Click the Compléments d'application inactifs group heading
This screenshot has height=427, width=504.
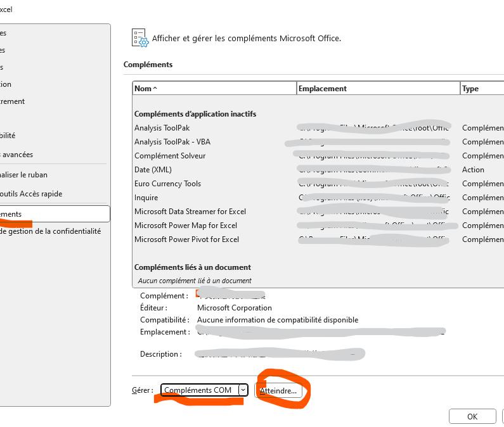pos(195,114)
